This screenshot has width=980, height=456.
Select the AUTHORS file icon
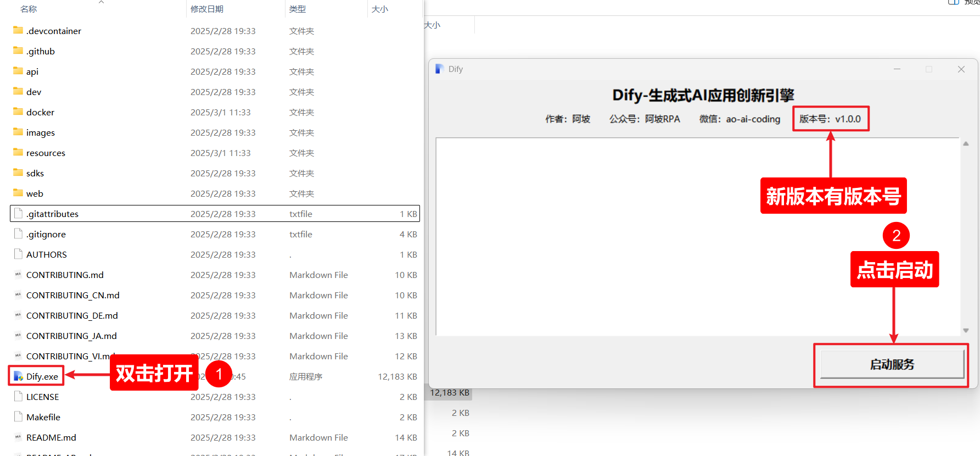pos(18,254)
